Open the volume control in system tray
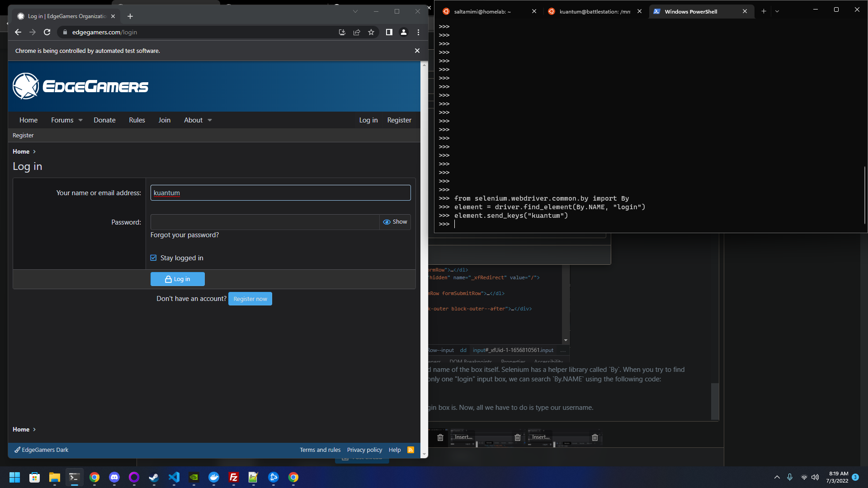The image size is (868, 488). click(x=815, y=477)
